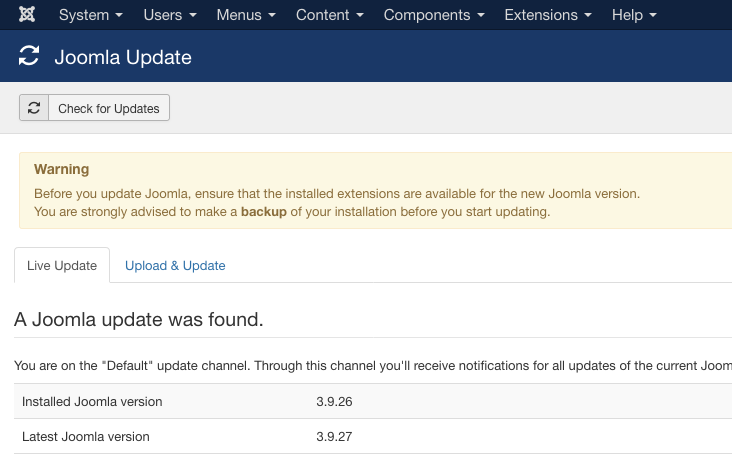732x454 pixels.
Task: Expand the System dropdown caret
Action: tap(119, 15)
